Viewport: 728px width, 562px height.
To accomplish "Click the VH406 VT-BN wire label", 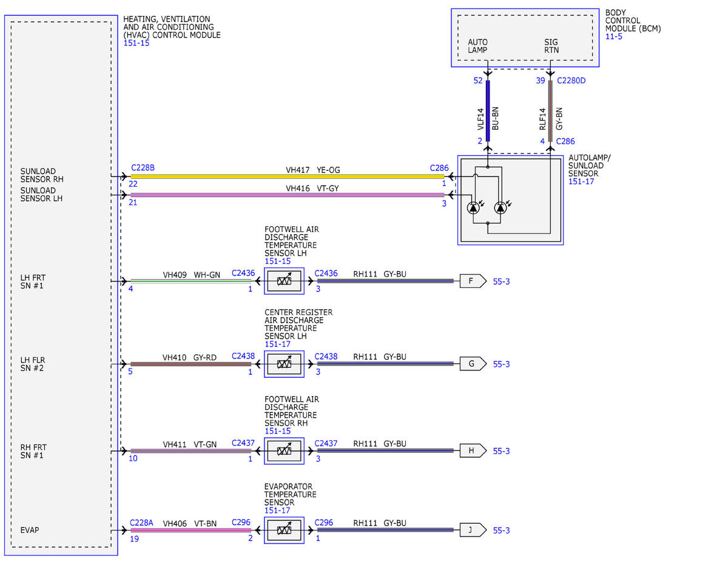I will [189, 523].
